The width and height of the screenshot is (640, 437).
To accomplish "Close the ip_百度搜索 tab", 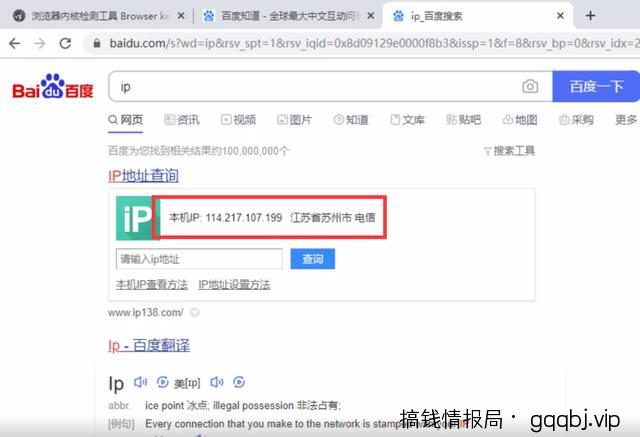I will (x=560, y=16).
